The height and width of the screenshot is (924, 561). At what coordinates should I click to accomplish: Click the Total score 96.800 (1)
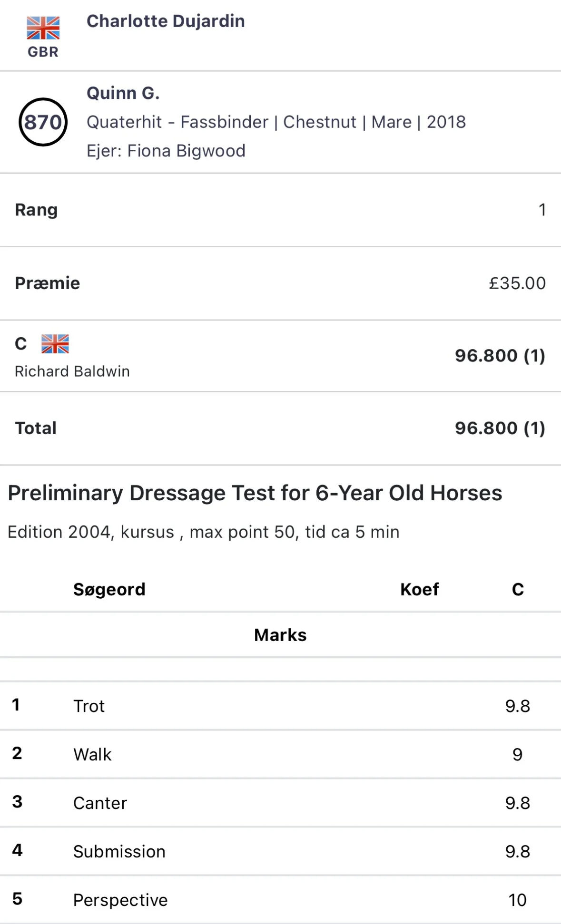pos(499,428)
